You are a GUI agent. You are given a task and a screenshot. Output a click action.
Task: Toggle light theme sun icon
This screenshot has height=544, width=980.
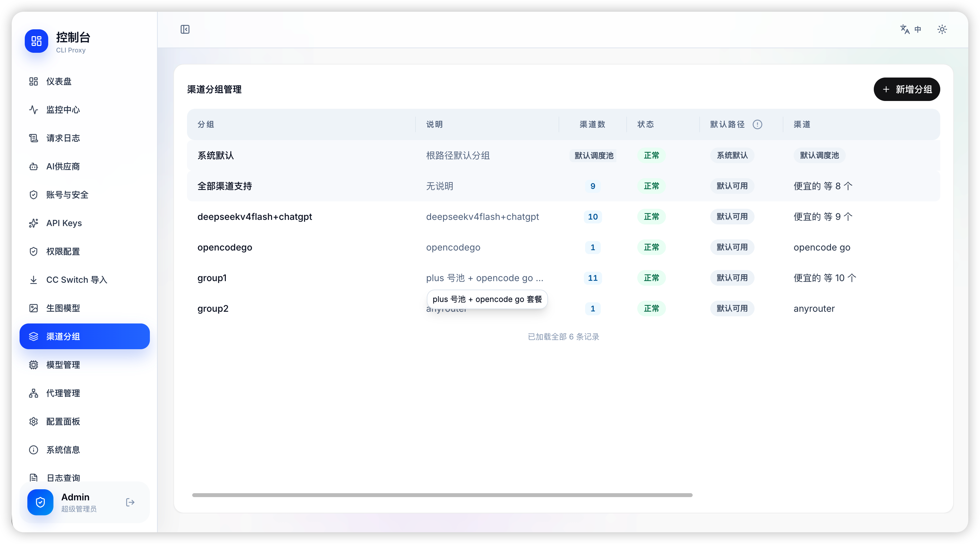pos(942,29)
